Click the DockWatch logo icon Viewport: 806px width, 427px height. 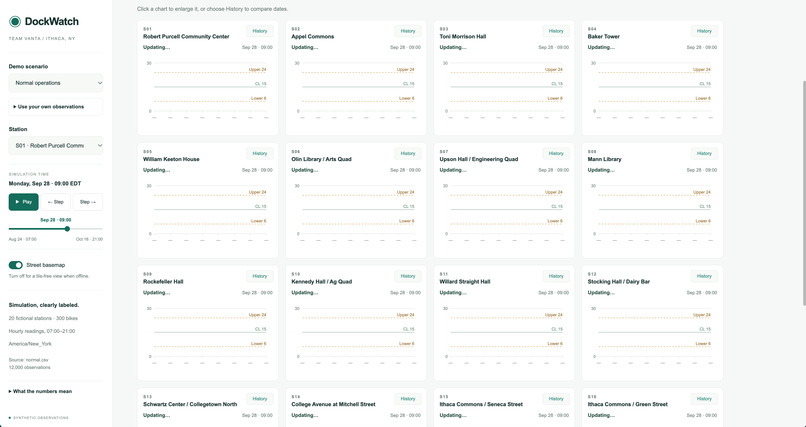15,21
